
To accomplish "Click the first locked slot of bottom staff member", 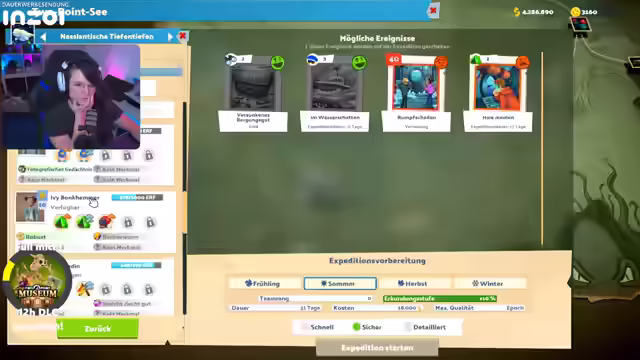I will click(106, 289).
